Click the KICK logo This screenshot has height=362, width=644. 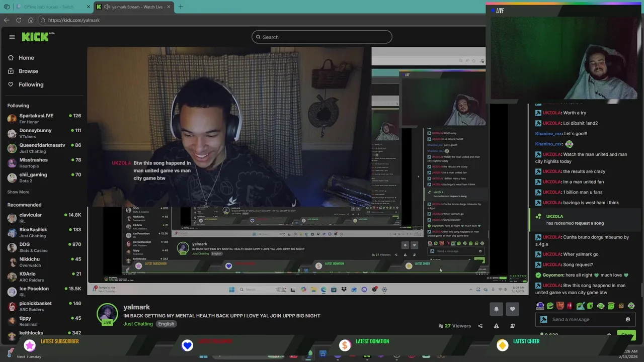tap(38, 37)
